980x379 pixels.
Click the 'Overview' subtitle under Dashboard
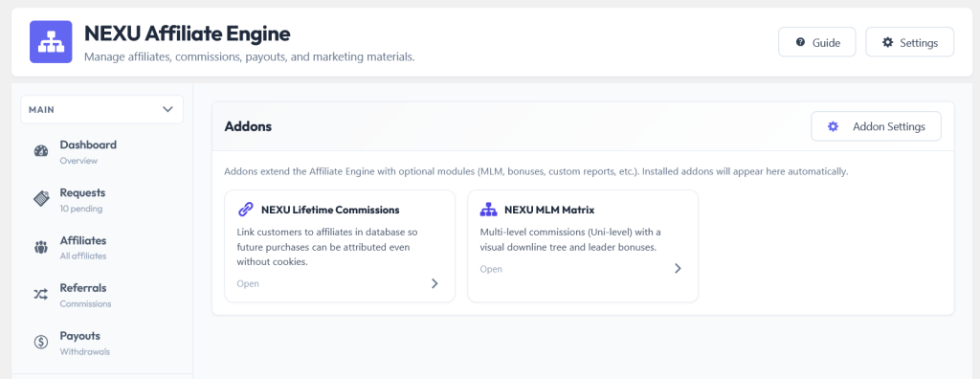tap(78, 161)
